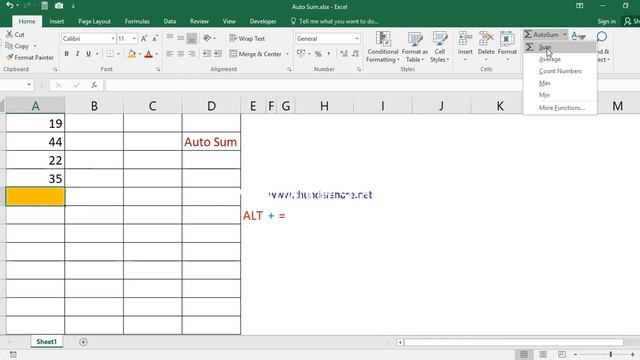Apply red Font Color
This screenshot has height=360, width=640.
[x=149, y=54]
